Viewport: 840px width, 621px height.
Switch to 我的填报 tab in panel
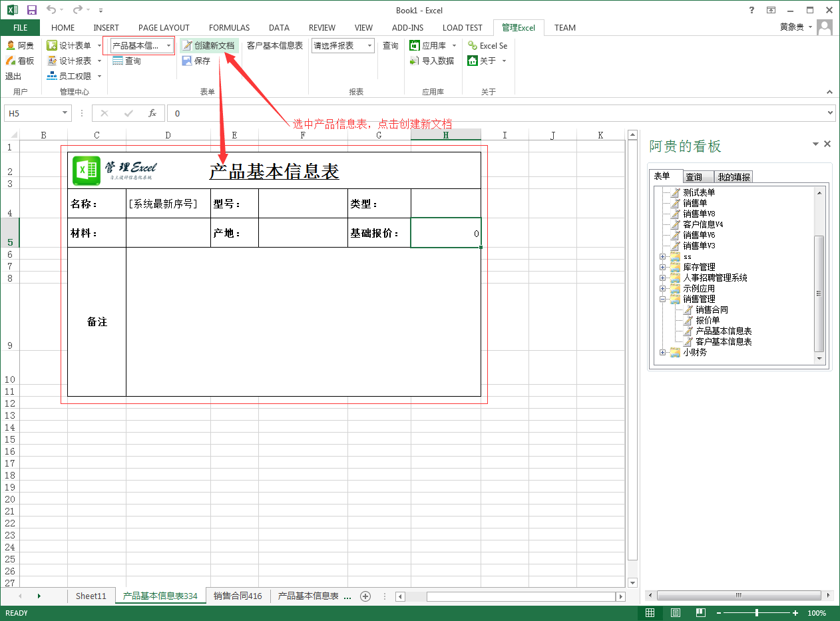(x=734, y=177)
